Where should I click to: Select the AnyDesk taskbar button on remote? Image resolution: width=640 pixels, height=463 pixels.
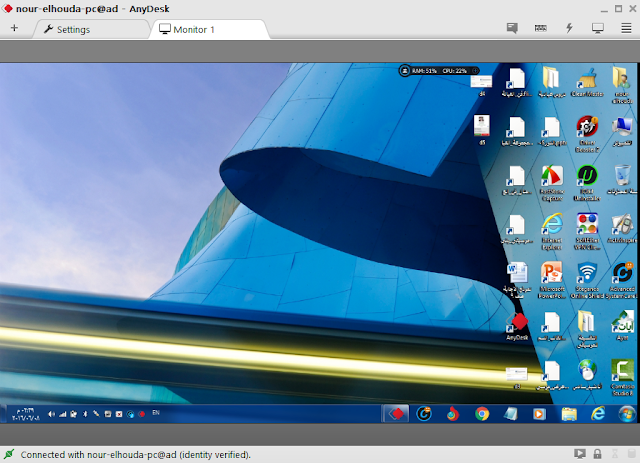(x=395, y=414)
